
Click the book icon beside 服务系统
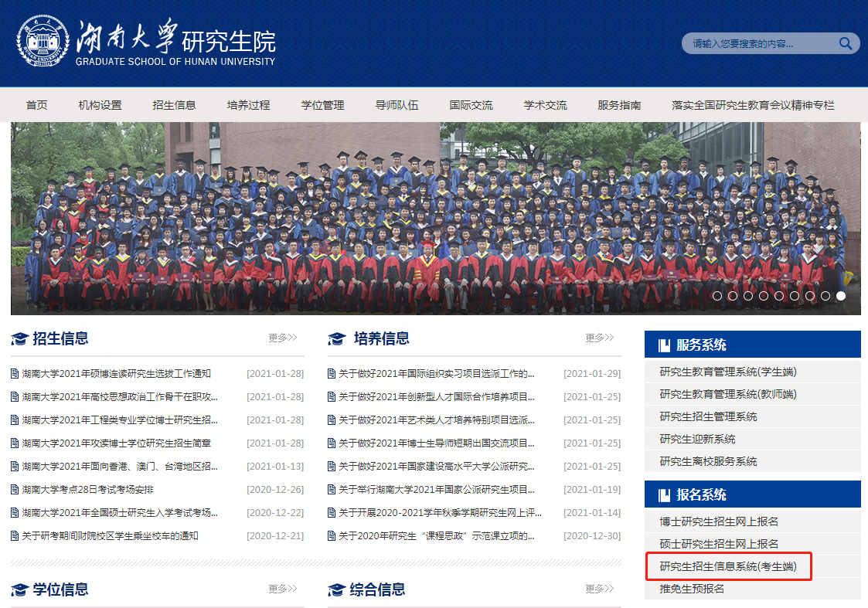(x=663, y=345)
